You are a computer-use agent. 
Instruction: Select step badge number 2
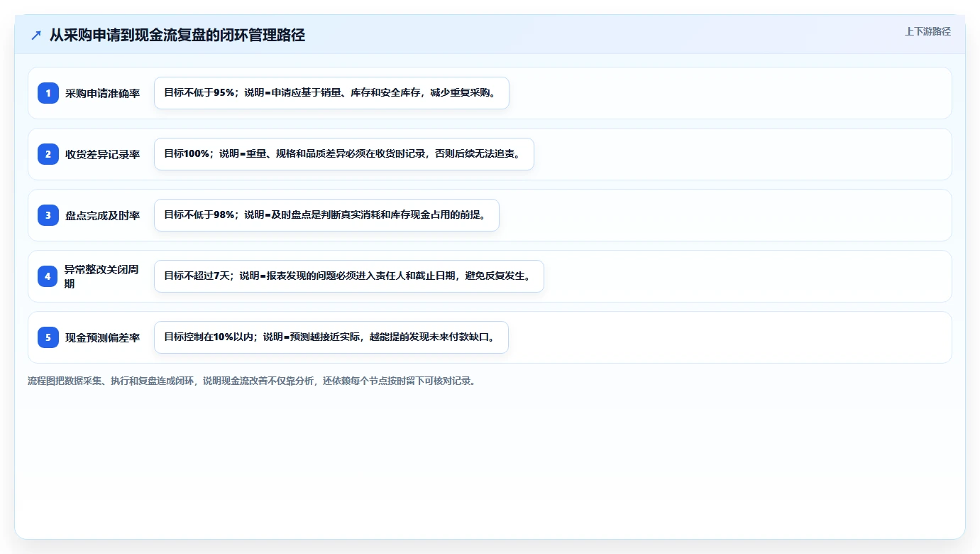point(48,154)
